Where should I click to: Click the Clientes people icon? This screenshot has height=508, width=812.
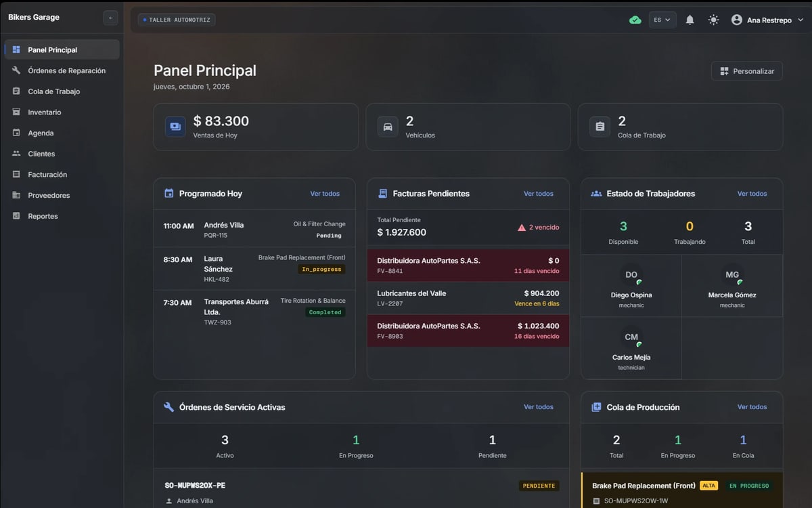point(16,154)
